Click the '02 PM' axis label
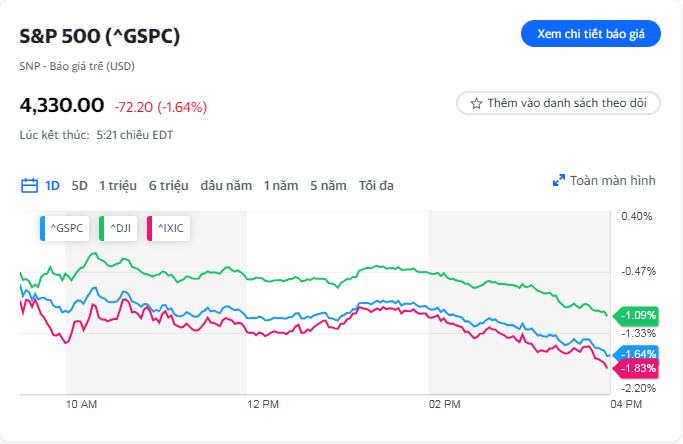This screenshot has height=444, width=683. click(x=444, y=404)
